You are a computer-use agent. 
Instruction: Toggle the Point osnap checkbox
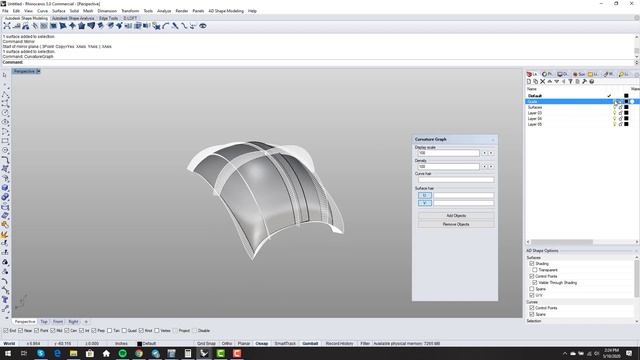[x=37, y=331]
